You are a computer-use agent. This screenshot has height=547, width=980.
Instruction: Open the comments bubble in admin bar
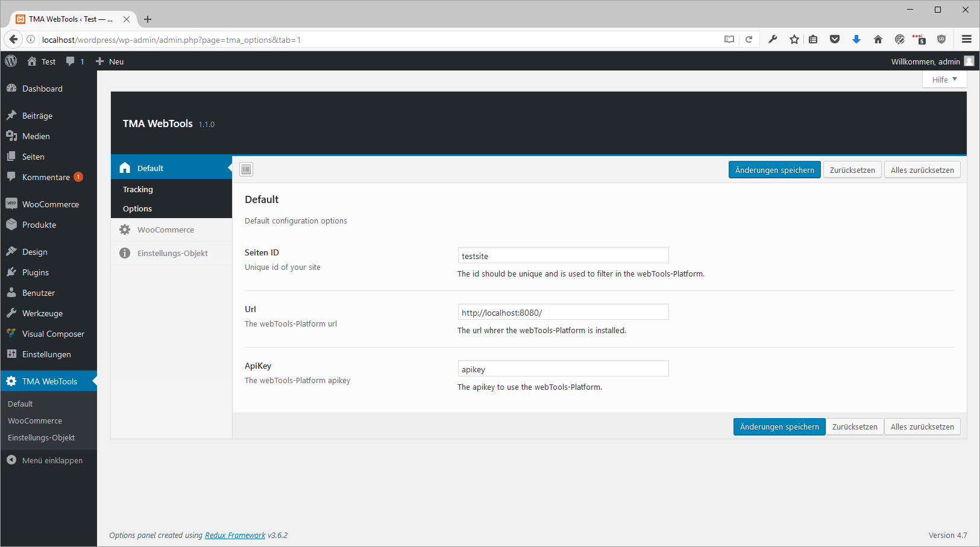pyautogui.click(x=75, y=61)
